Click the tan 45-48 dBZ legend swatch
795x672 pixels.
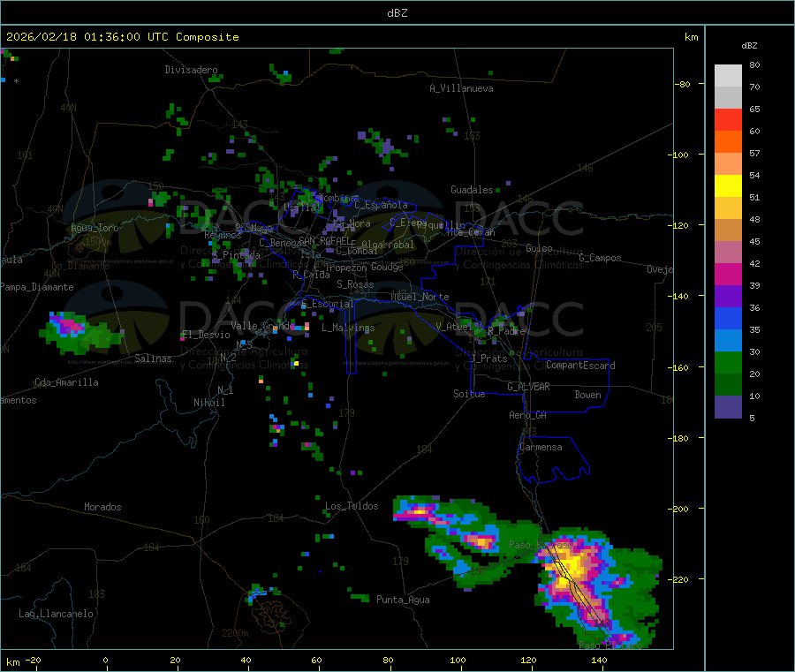[x=728, y=230]
